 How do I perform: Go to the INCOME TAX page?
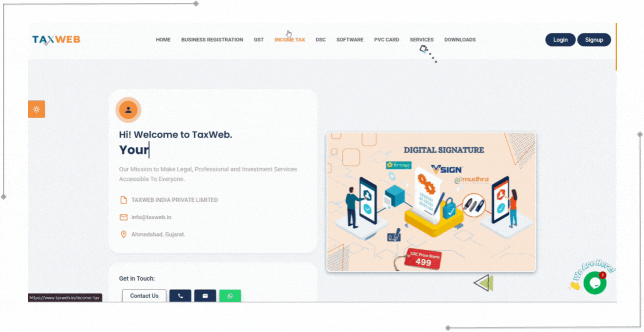[x=290, y=40]
